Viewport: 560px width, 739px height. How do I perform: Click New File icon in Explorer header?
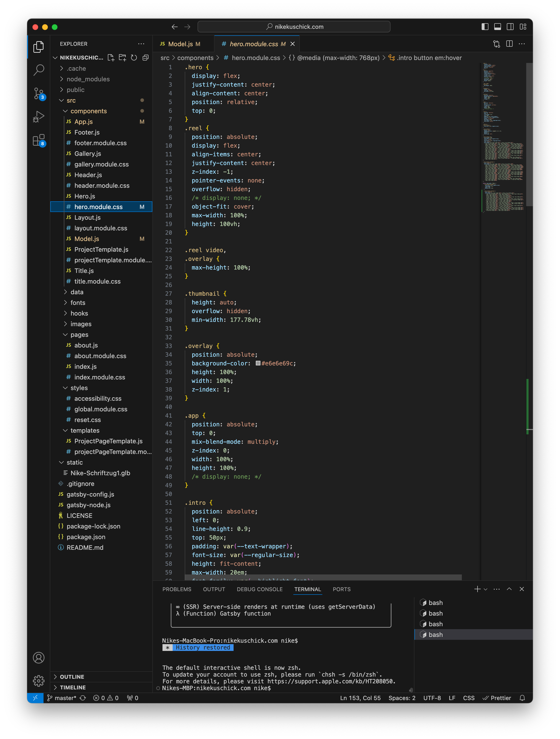point(111,58)
